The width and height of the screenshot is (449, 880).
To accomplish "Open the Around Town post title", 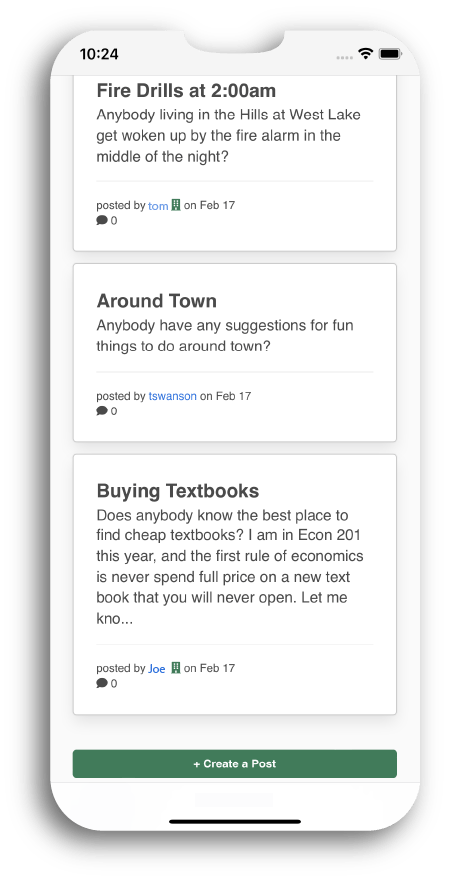I will (157, 301).
